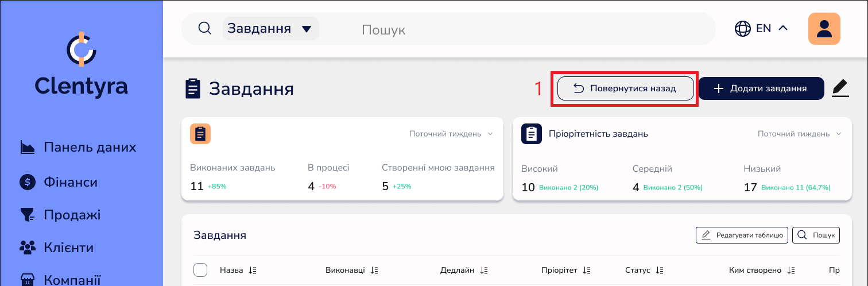Click the Створенні мною завдання label

click(438, 168)
